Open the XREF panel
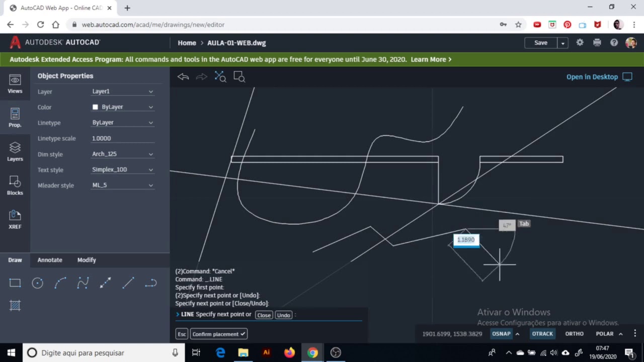This screenshot has height=362, width=644. click(x=15, y=219)
